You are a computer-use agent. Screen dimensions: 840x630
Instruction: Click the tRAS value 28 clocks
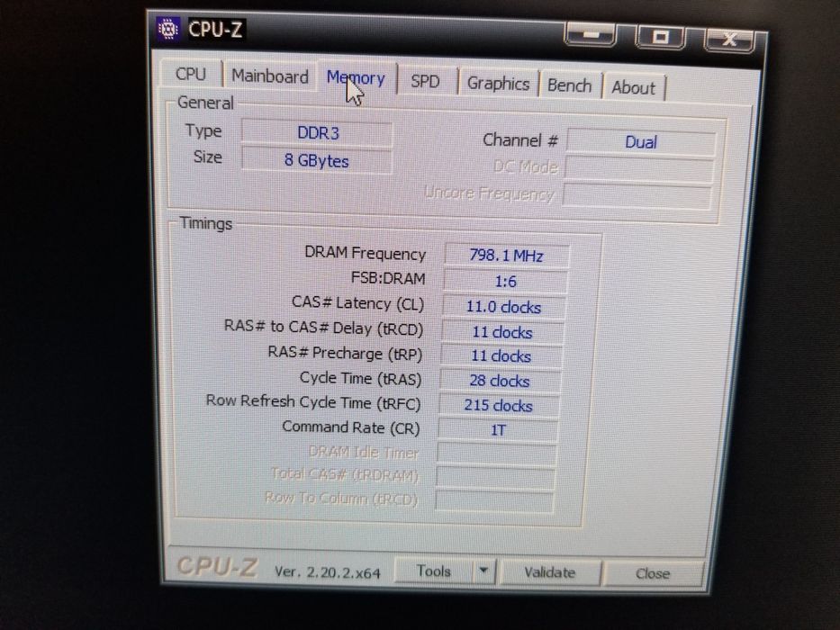(x=500, y=381)
